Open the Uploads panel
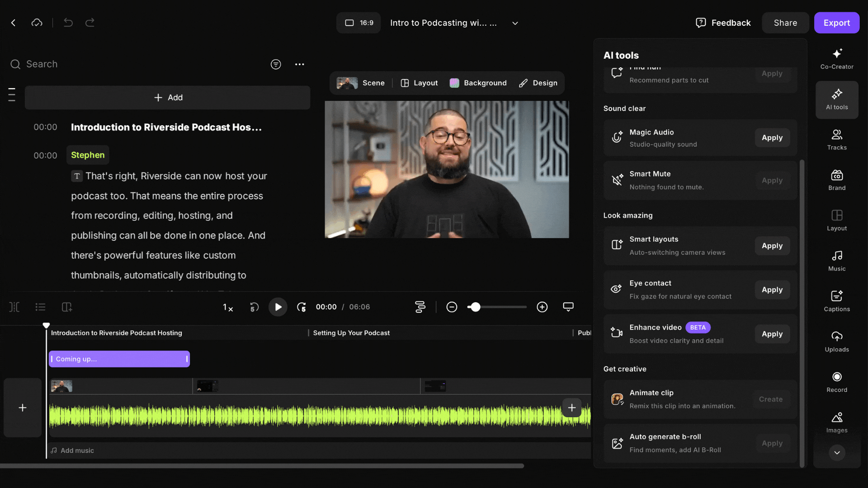 (837, 342)
